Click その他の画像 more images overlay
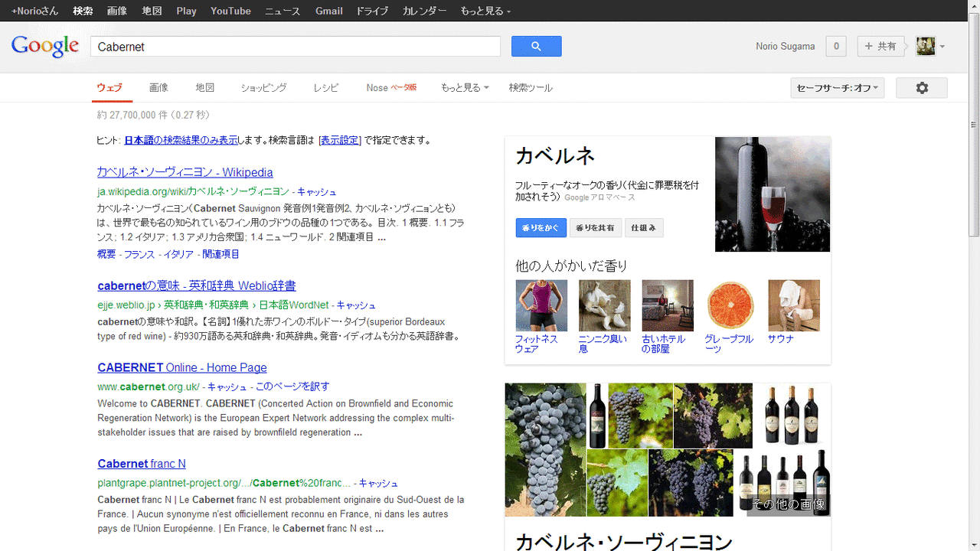980x551 pixels. point(788,505)
